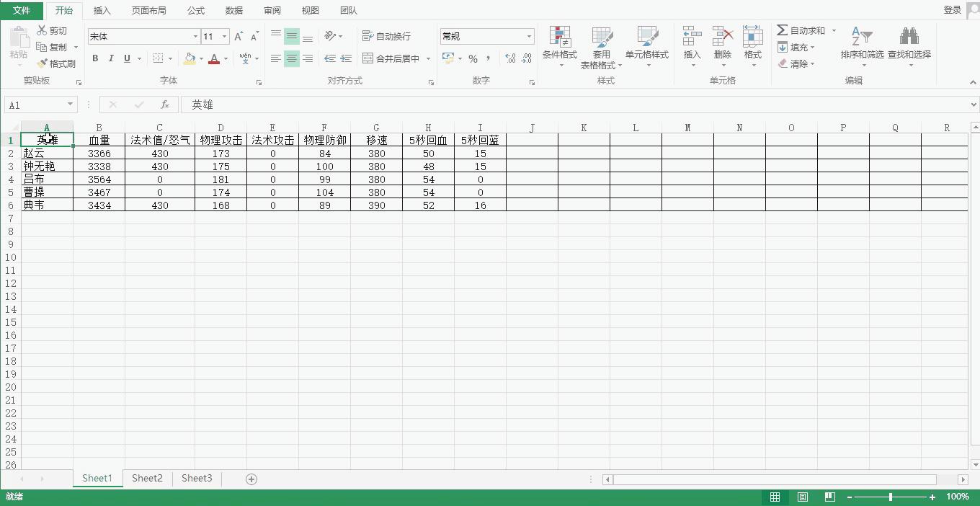This screenshot has width=980, height=506.
Task: Switch to 插入 Insert tab
Action: [x=102, y=10]
